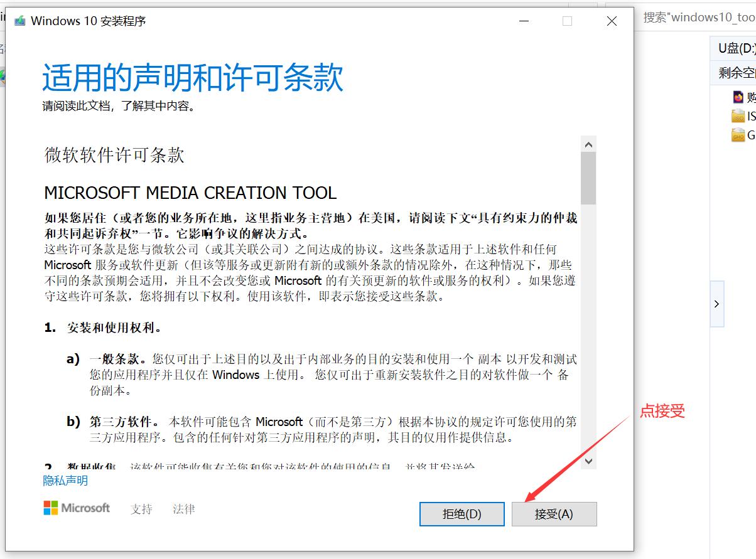Click the scrollbar up arrow of the license text
The height and width of the screenshot is (559, 756).
tap(588, 143)
